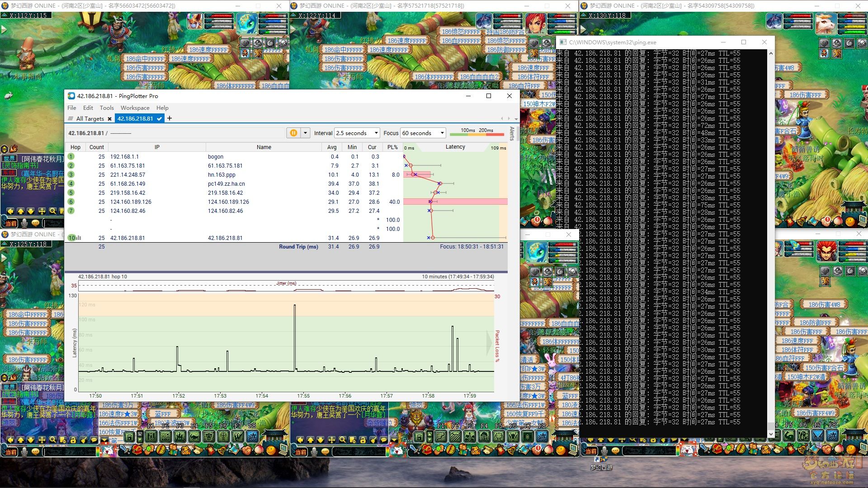
Task: Click the 100ms 200ms latency color scale
Action: (x=477, y=132)
